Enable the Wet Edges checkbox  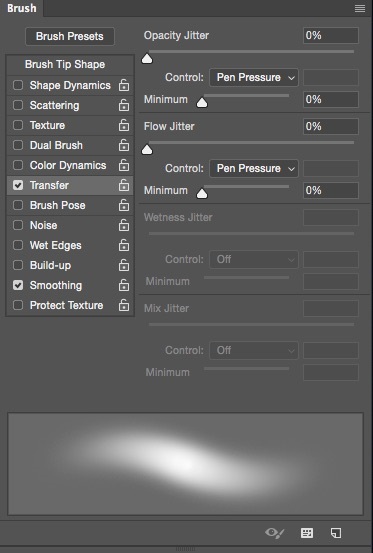18,245
